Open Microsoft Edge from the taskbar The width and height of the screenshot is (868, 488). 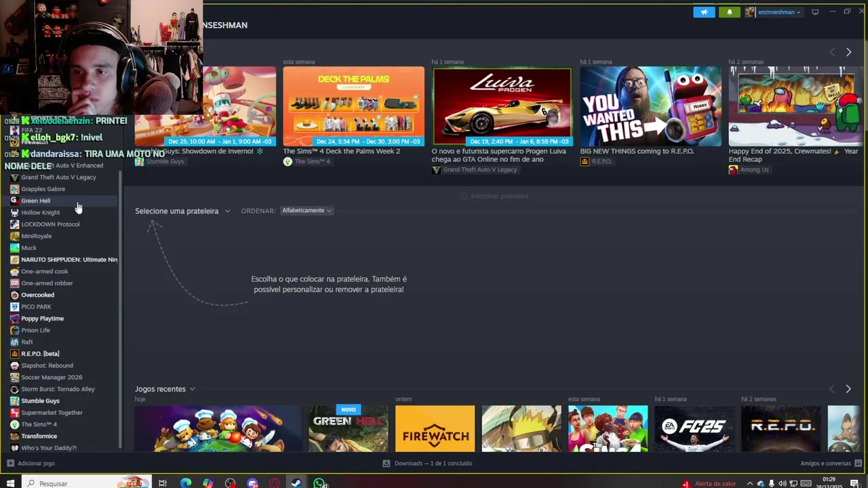[185, 483]
